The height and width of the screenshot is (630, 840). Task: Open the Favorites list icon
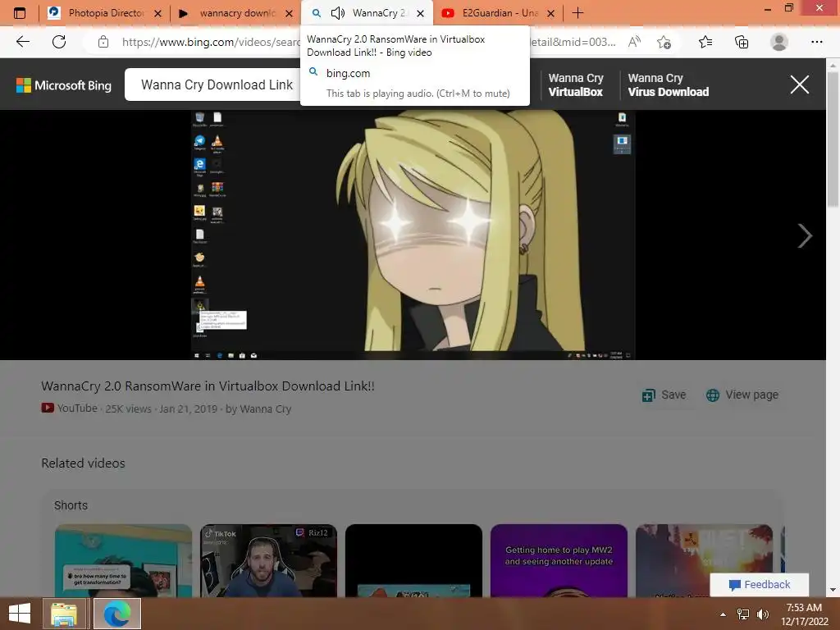pyautogui.click(x=705, y=42)
